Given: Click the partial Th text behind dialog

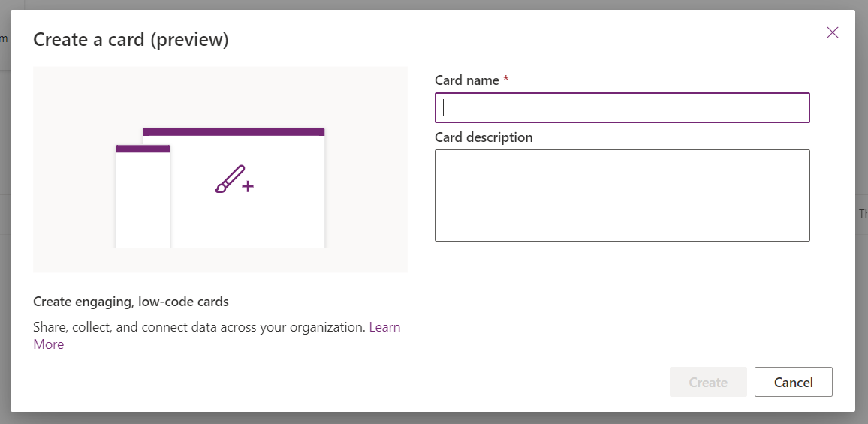Looking at the screenshot, I should [x=862, y=214].
